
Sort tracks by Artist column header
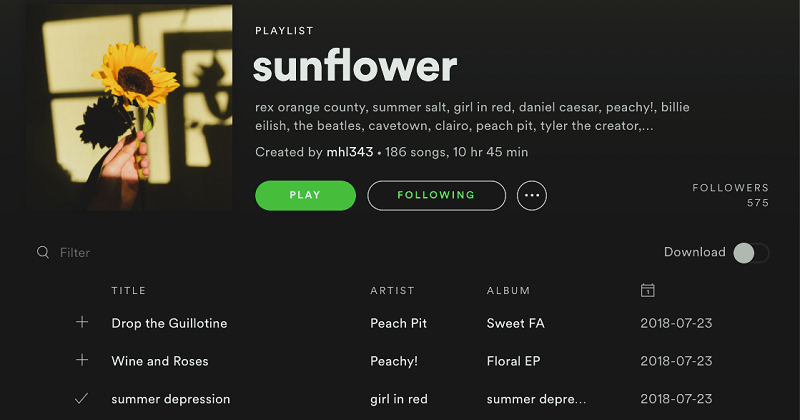pyautogui.click(x=392, y=291)
